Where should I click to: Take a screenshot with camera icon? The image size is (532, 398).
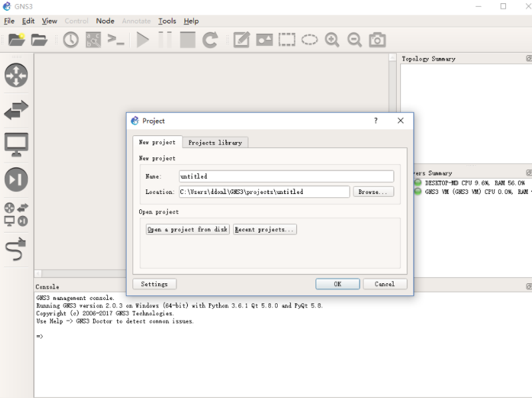(378, 40)
